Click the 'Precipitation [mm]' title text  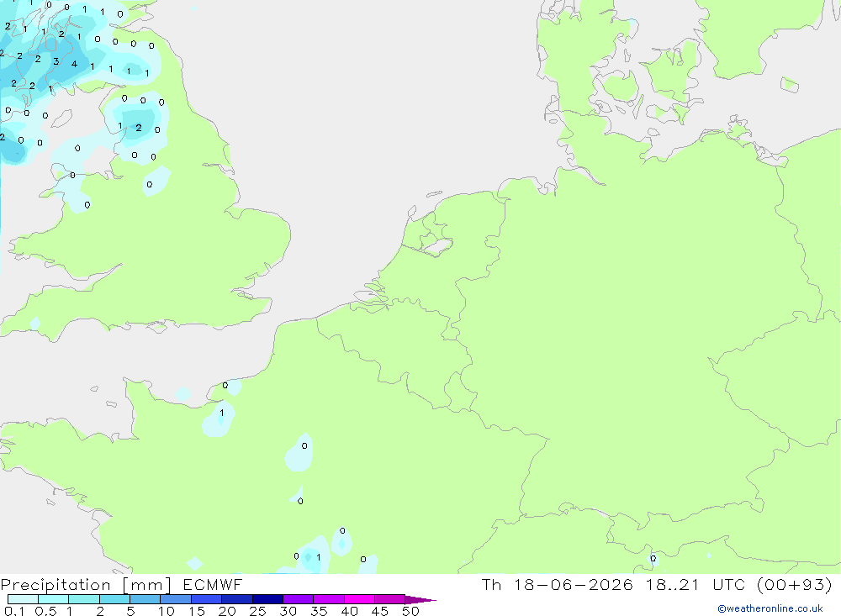point(86,585)
